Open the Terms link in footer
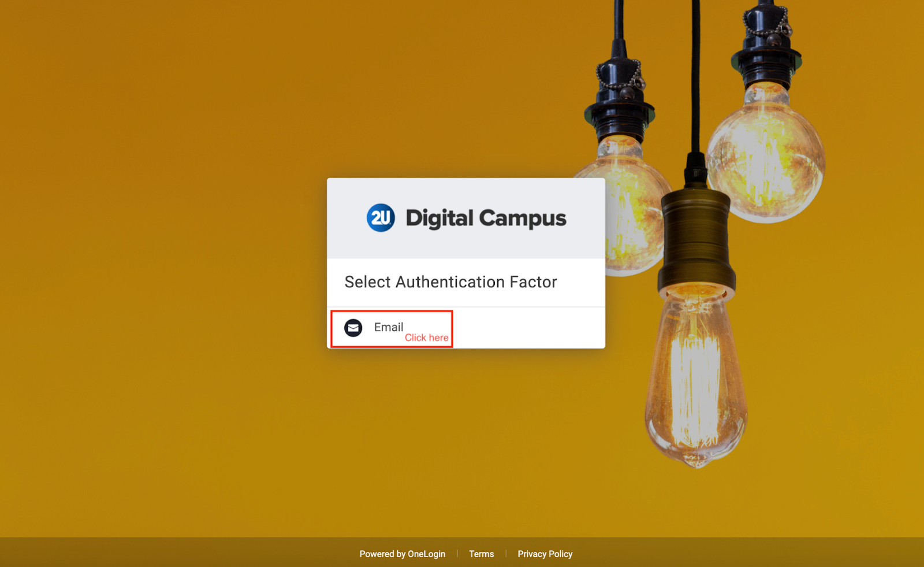 (x=481, y=554)
